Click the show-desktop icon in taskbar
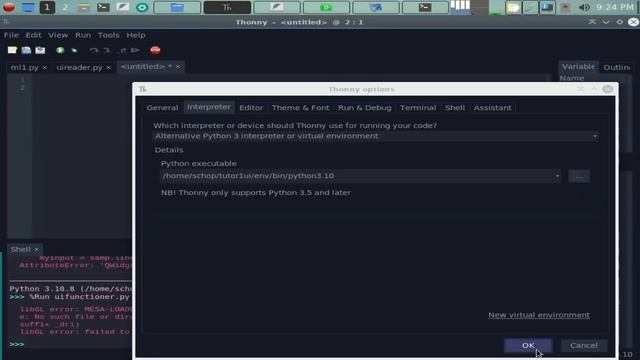The image size is (640, 360). click(28, 7)
